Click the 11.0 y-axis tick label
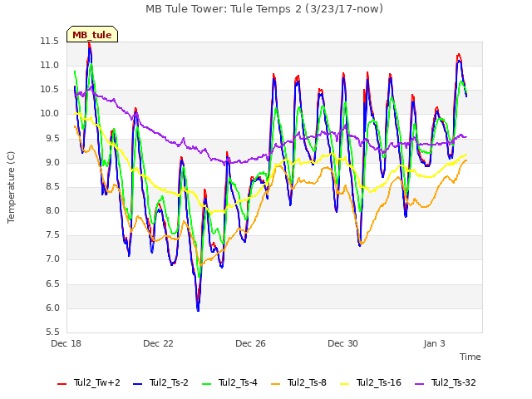Viewport: 532px width, 399px height. point(50,66)
